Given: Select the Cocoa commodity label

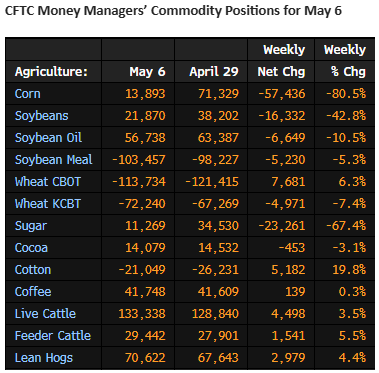Looking at the screenshot, I should (31, 248).
